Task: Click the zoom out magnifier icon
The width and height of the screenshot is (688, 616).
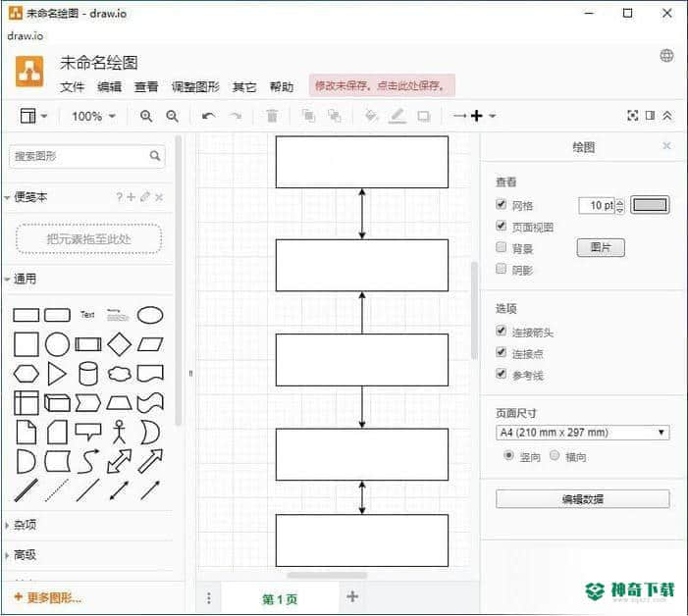Action: coord(172,116)
